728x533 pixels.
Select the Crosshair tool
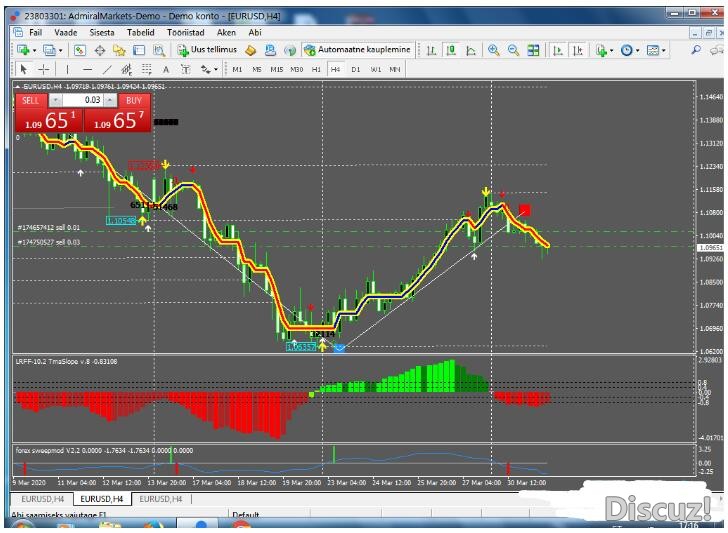(44, 70)
